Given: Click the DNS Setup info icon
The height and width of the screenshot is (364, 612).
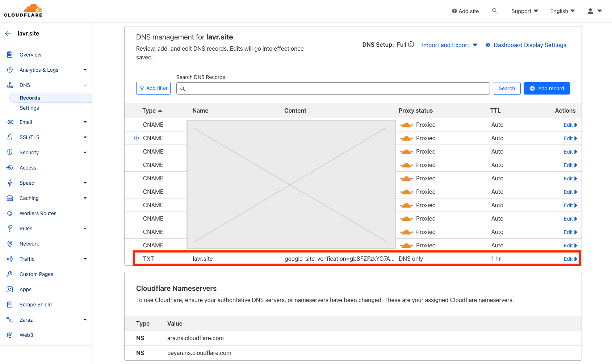Looking at the screenshot, I should tap(411, 44).
